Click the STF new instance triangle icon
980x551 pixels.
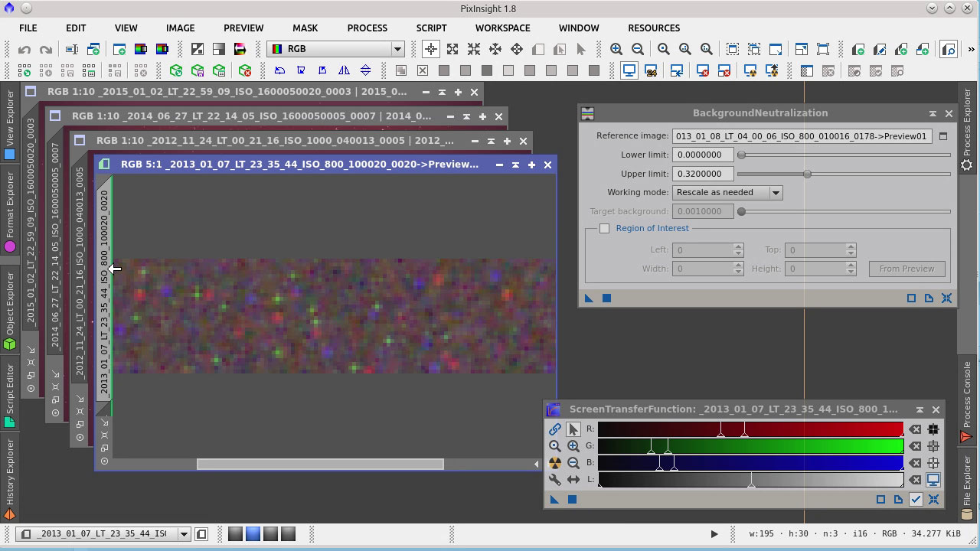click(x=554, y=500)
